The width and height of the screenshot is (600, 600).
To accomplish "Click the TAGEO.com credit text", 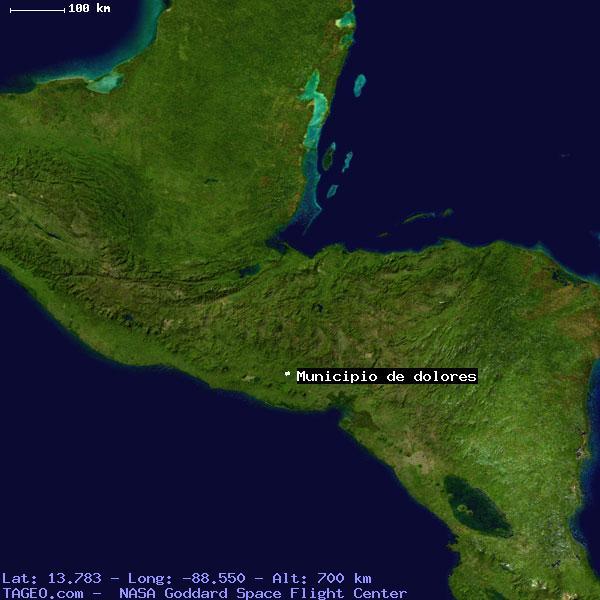I will coord(42,593).
